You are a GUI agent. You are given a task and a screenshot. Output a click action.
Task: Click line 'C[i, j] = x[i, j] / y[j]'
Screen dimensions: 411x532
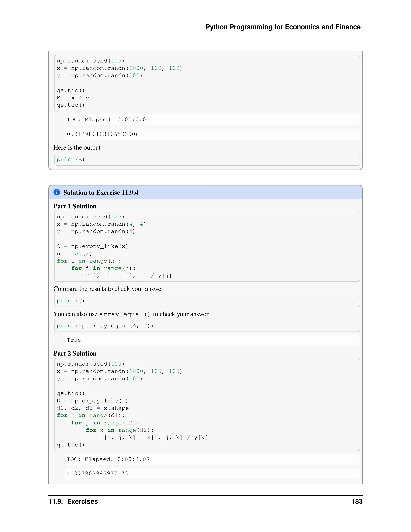pos(129,276)
